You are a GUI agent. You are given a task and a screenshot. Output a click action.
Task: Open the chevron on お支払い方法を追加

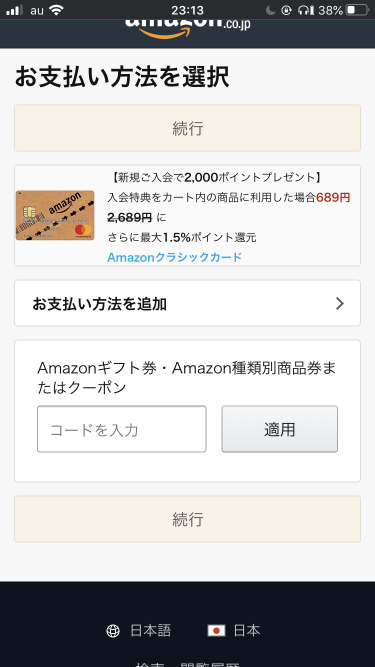click(x=339, y=303)
